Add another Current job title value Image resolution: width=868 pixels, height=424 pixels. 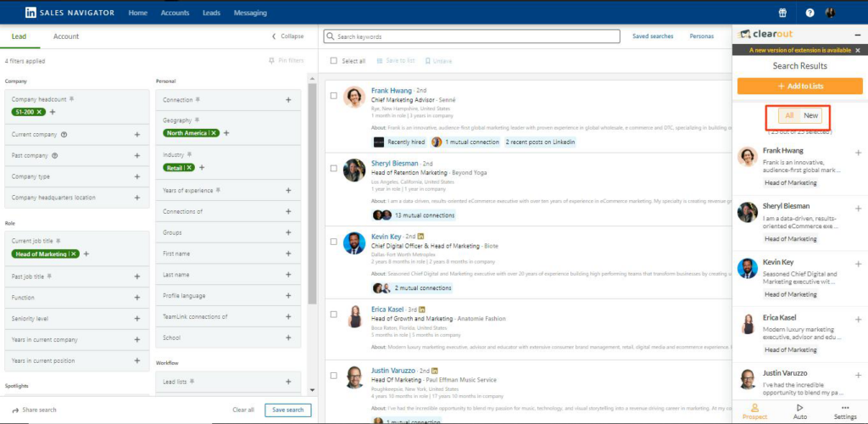coord(86,254)
